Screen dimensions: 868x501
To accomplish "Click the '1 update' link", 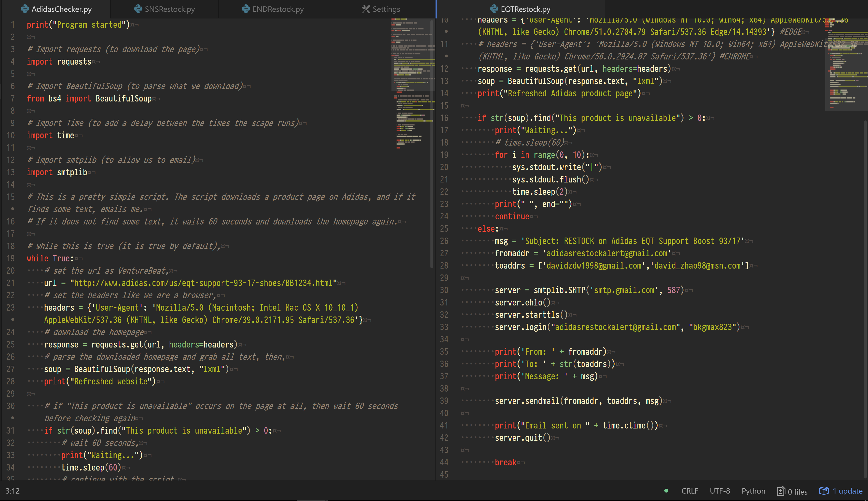I will [847, 491].
